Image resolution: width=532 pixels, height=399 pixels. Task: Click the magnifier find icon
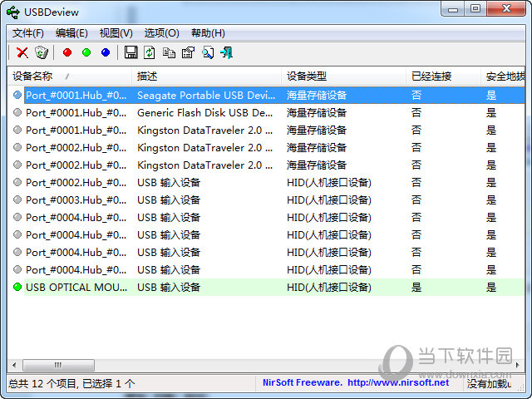pyautogui.click(x=208, y=52)
